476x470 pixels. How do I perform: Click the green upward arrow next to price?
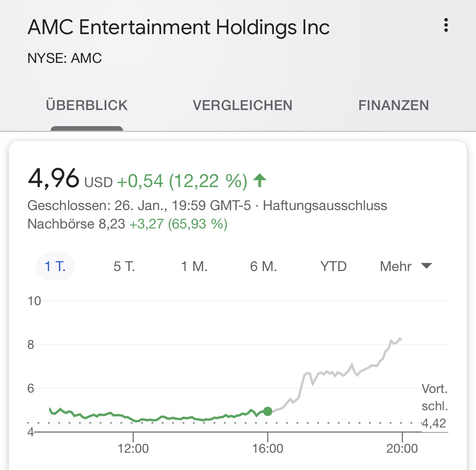coord(259,181)
